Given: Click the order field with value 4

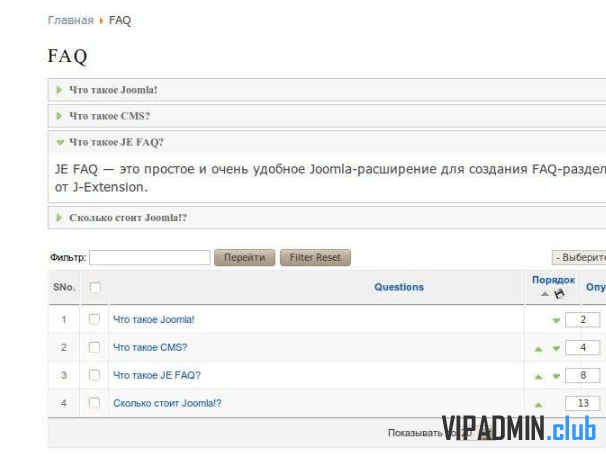Looking at the screenshot, I should pos(582,348).
